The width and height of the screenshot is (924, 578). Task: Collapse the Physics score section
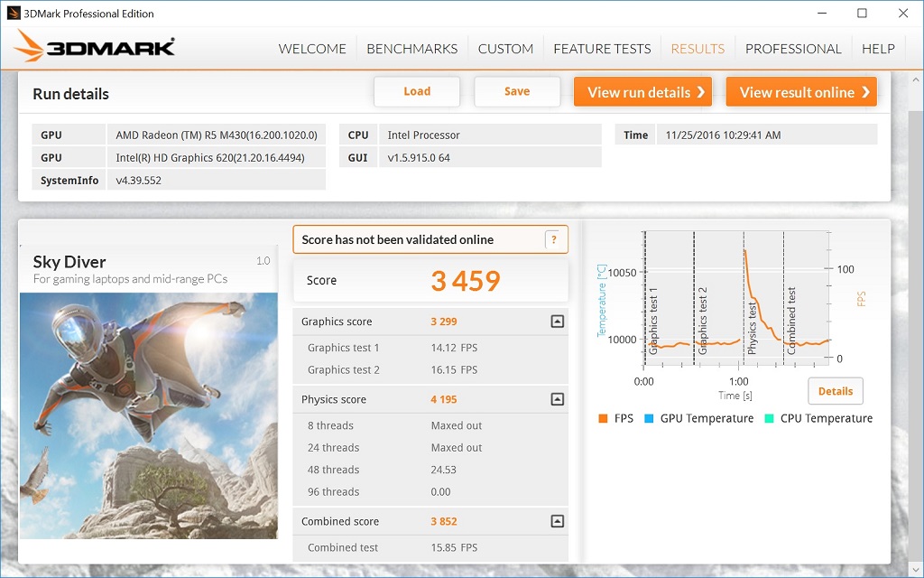[557, 399]
